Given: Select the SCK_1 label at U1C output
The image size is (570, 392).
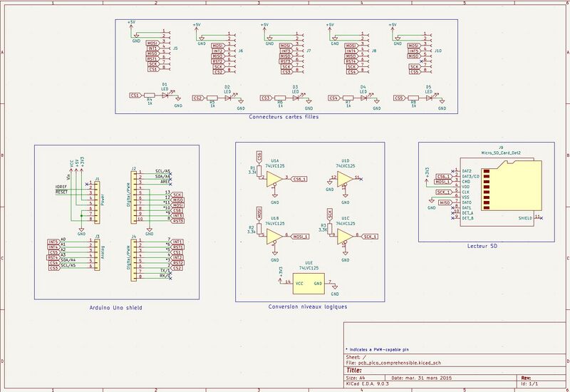Looking at the screenshot, I should (x=370, y=235).
